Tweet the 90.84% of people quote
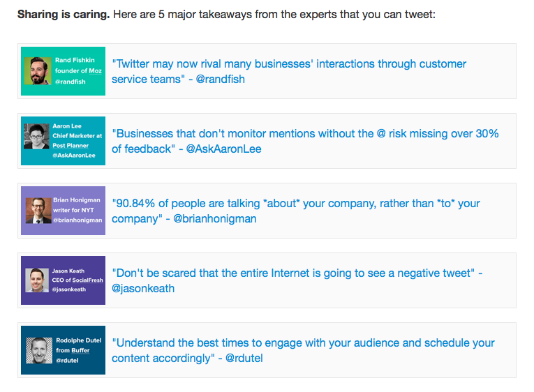 click(x=295, y=211)
